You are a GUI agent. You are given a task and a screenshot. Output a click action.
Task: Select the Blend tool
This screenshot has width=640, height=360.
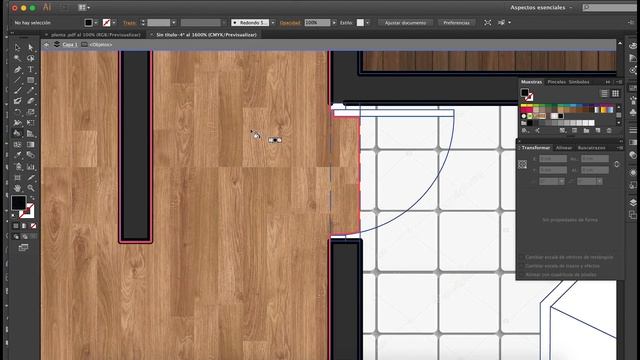tap(31, 155)
